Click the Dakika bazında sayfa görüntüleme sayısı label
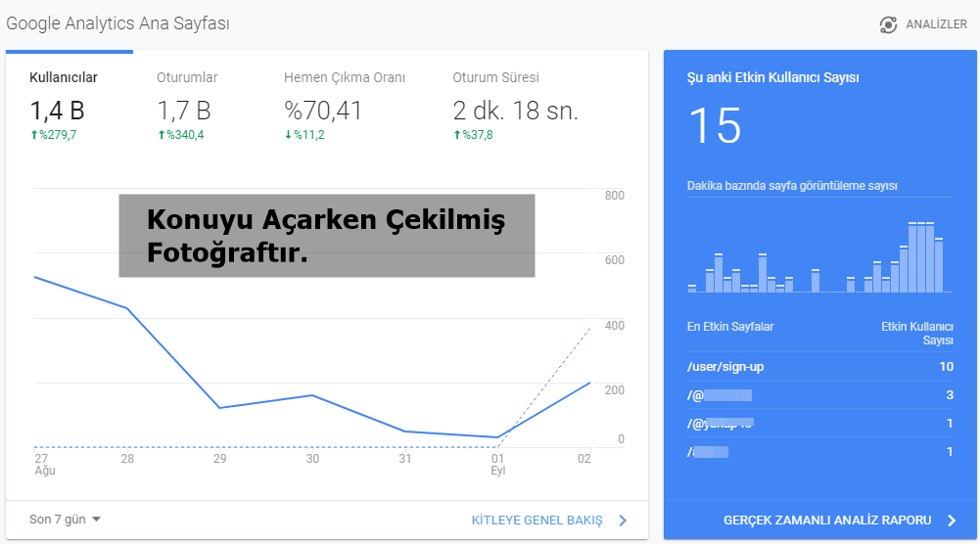 [792, 186]
